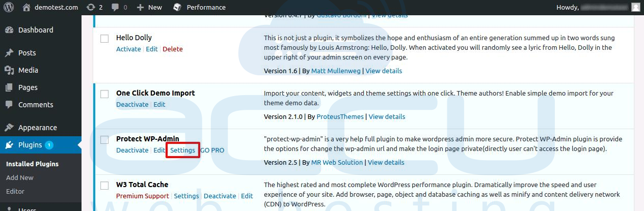Viewport: 644px width, 211px height.
Task: Open Protect WP-Admin Settings
Action: pos(182,150)
